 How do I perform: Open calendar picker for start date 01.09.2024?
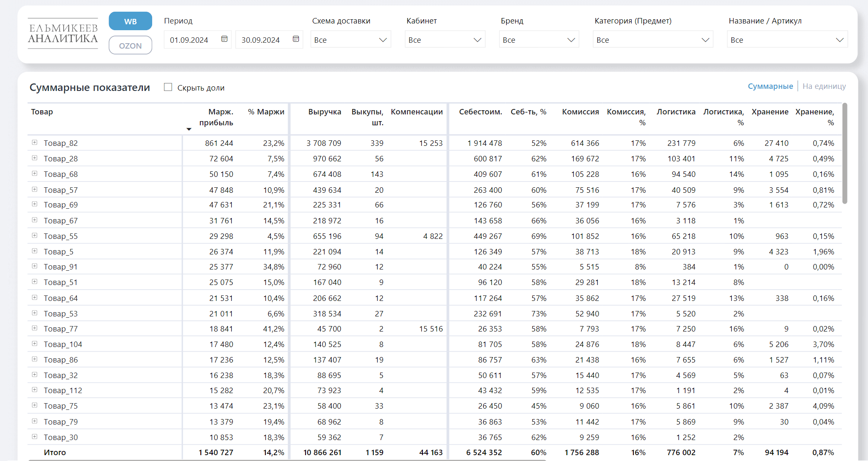pyautogui.click(x=224, y=39)
